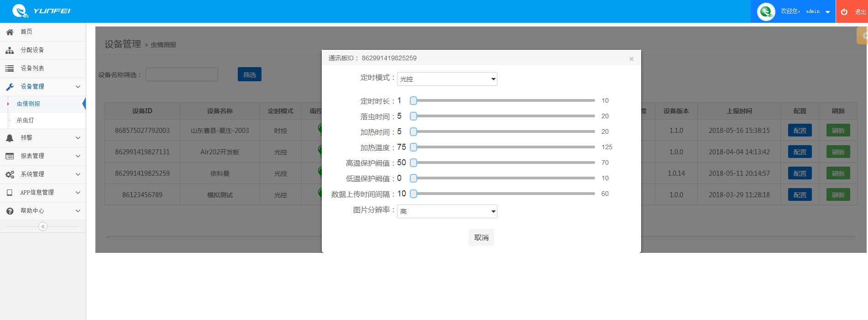The width and height of the screenshot is (868, 320).
Task: Click the 加热温度 slider handle
Action: (x=413, y=147)
